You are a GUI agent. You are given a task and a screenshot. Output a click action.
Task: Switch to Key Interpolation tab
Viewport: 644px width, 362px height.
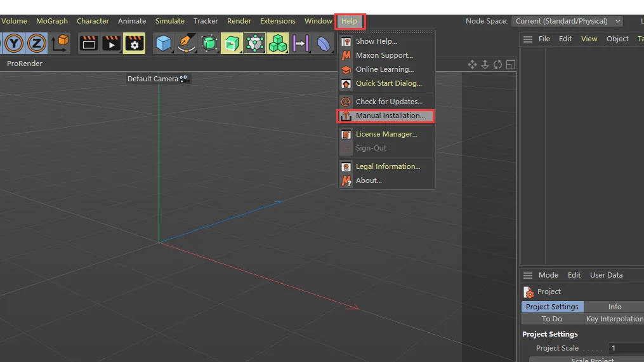pos(614,319)
